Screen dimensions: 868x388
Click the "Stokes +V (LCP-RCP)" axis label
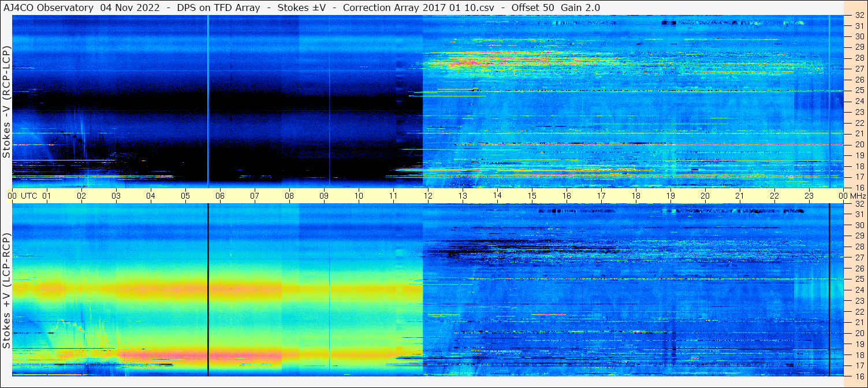(x=6, y=291)
